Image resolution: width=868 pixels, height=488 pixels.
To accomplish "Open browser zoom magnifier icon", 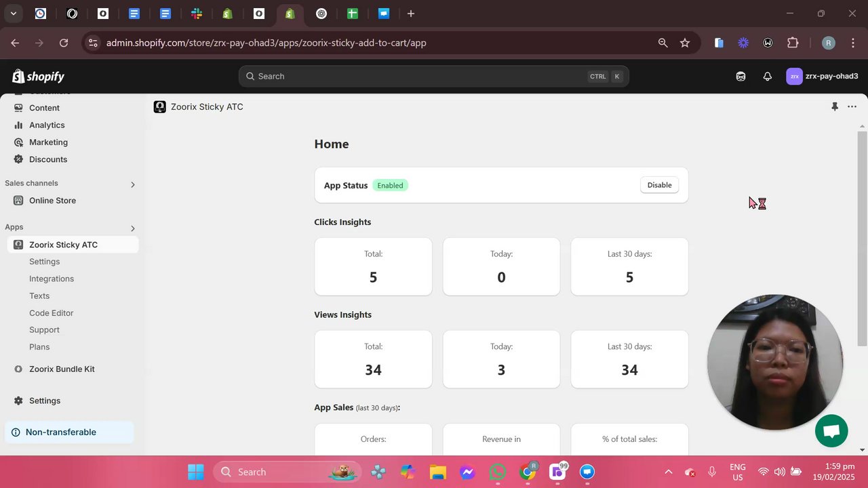I will [663, 43].
